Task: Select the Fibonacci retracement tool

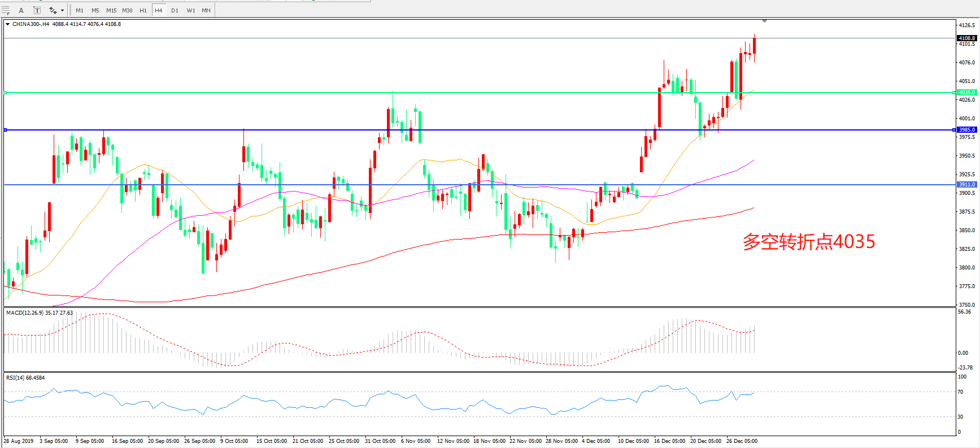Action: (x=6, y=10)
